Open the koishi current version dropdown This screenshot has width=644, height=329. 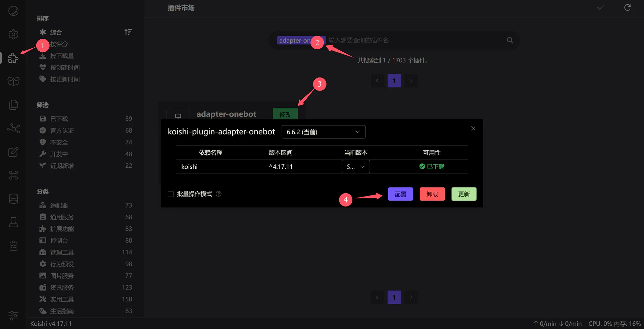point(356,167)
